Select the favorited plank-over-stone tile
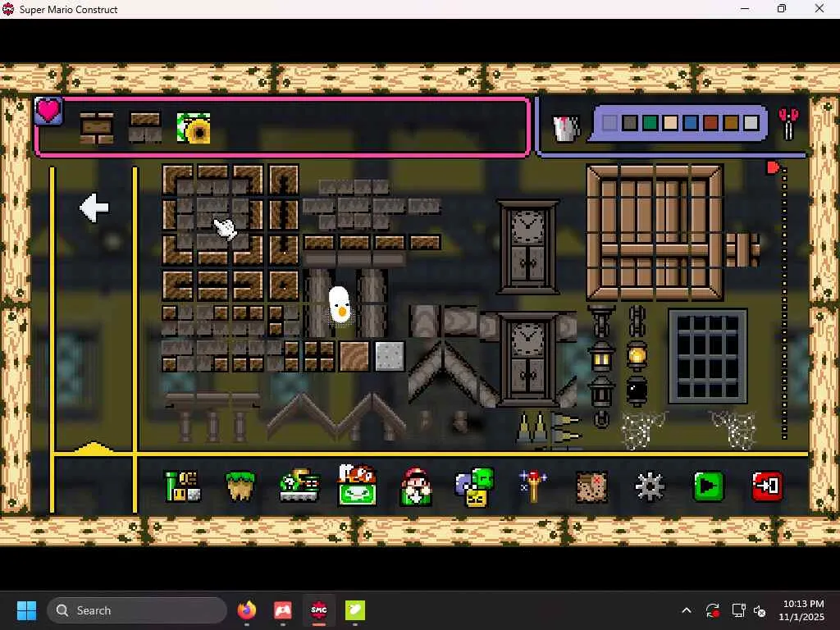 145,127
